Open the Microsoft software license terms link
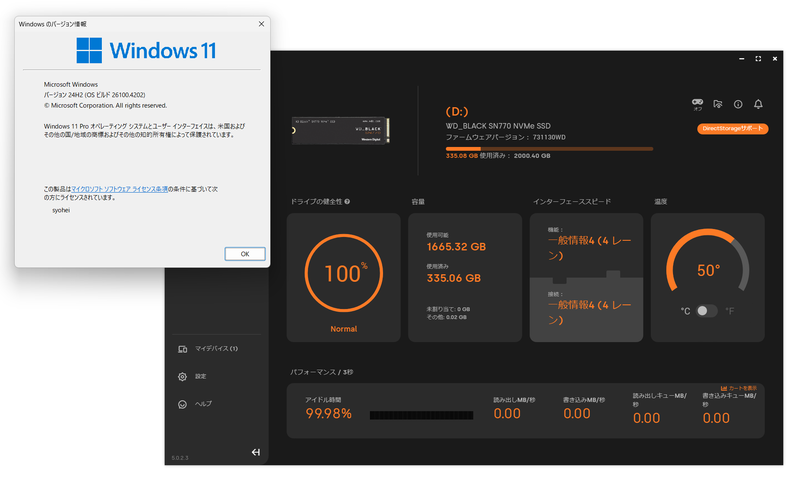 coord(119,189)
